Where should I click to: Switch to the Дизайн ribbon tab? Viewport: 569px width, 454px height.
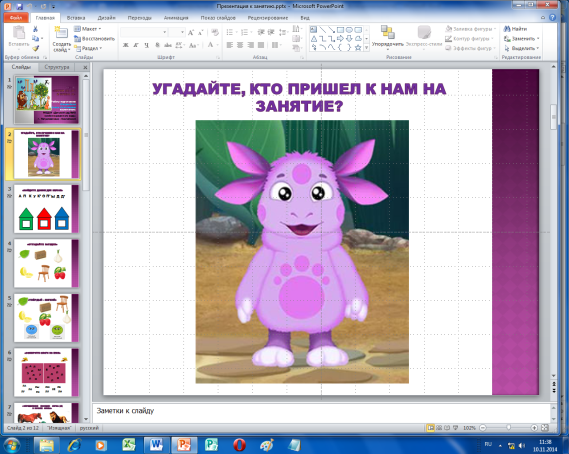click(x=106, y=17)
